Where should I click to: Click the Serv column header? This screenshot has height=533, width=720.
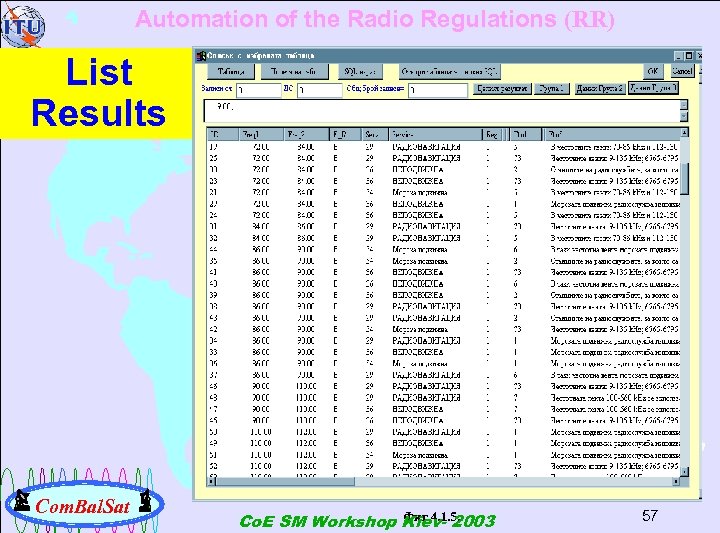[375, 135]
